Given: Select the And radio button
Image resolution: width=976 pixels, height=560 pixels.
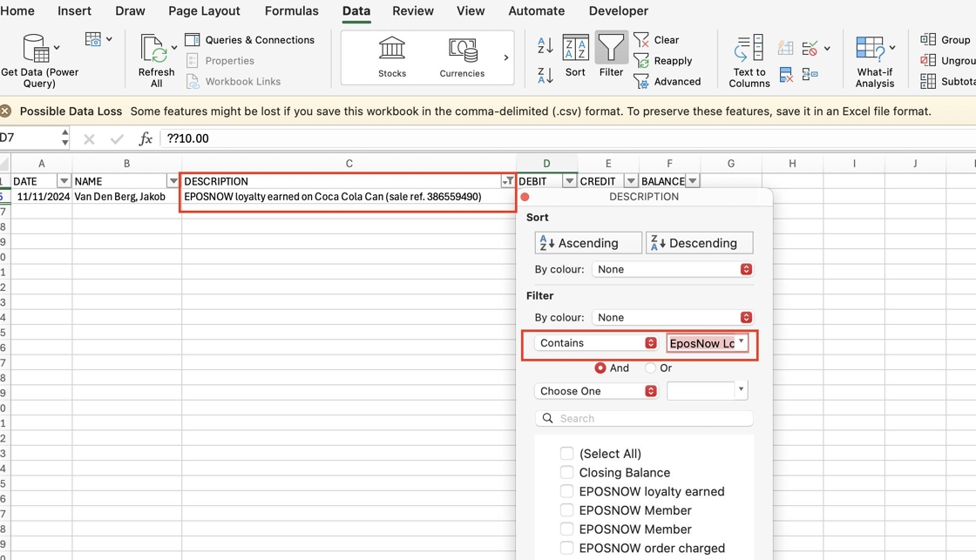Looking at the screenshot, I should click(x=600, y=368).
